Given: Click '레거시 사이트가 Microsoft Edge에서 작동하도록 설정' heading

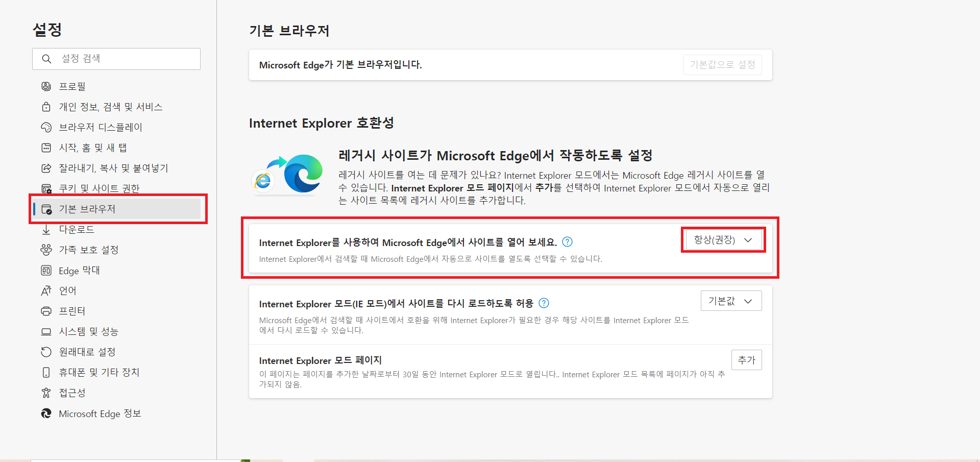Looking at the screenshot, I should click(496, 155).
